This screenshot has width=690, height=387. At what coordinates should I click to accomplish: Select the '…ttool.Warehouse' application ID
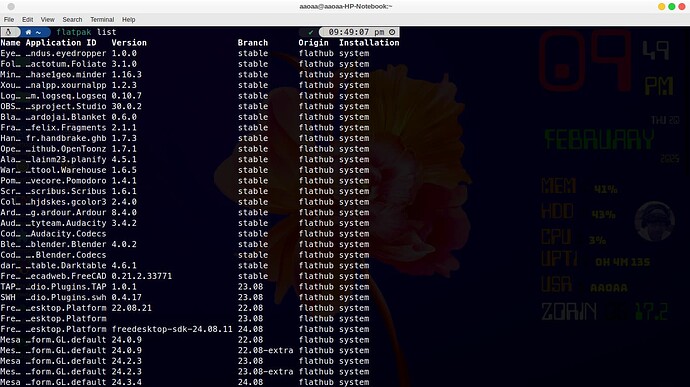tap(66, 170)
